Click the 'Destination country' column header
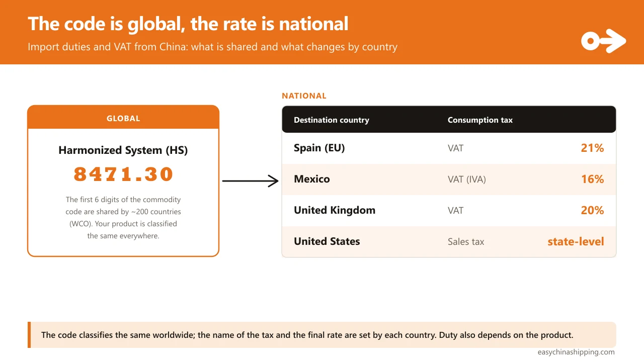The height and width of the screenshot is (362, 644). [x=332, y=120]
